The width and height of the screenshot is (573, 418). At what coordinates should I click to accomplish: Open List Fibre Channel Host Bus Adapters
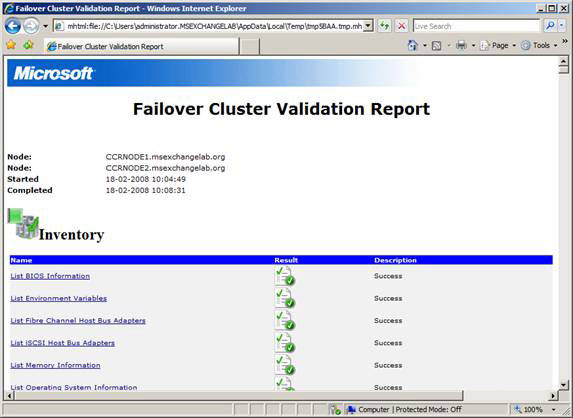pos(78,320)
